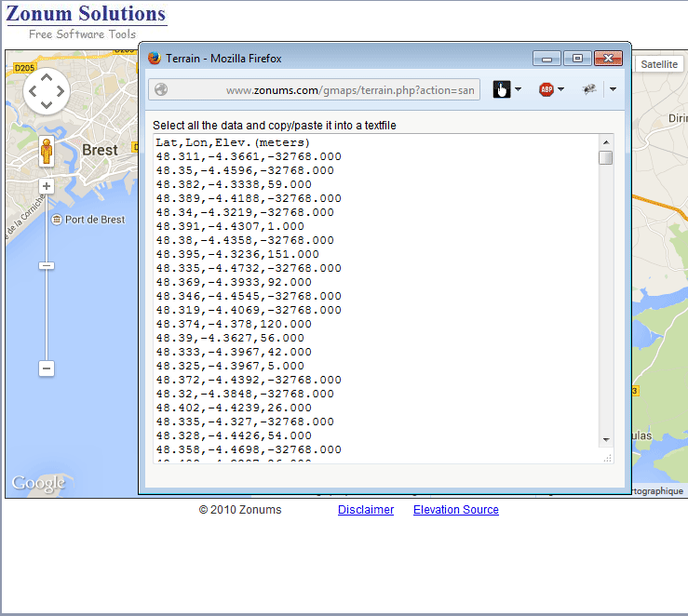
Task: Click the Street View pegman icon
Action: (47, 152)
